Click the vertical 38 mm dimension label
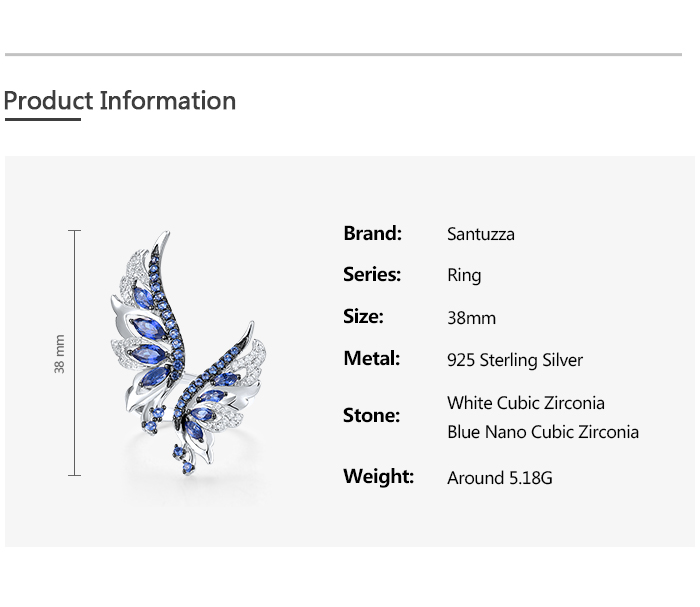The width and height of the screenshot is (700, 607). click(x=59, y=354)
